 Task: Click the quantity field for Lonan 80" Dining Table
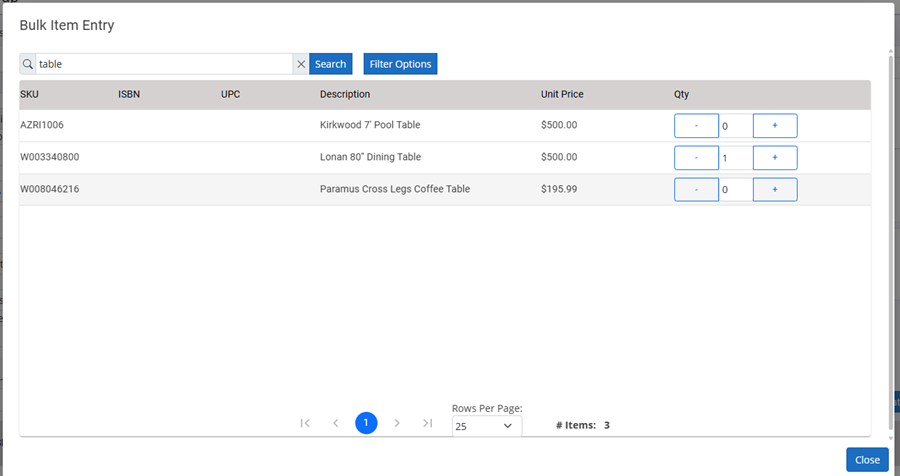736,158
